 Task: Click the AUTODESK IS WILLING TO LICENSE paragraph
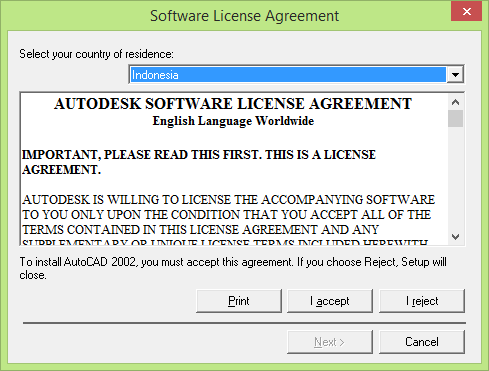coord(228,219)
